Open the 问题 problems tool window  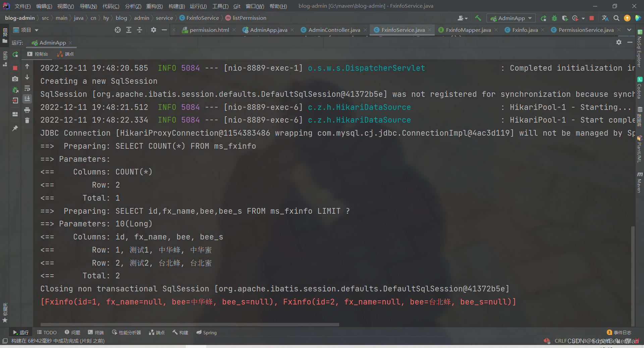coord(72,333)
